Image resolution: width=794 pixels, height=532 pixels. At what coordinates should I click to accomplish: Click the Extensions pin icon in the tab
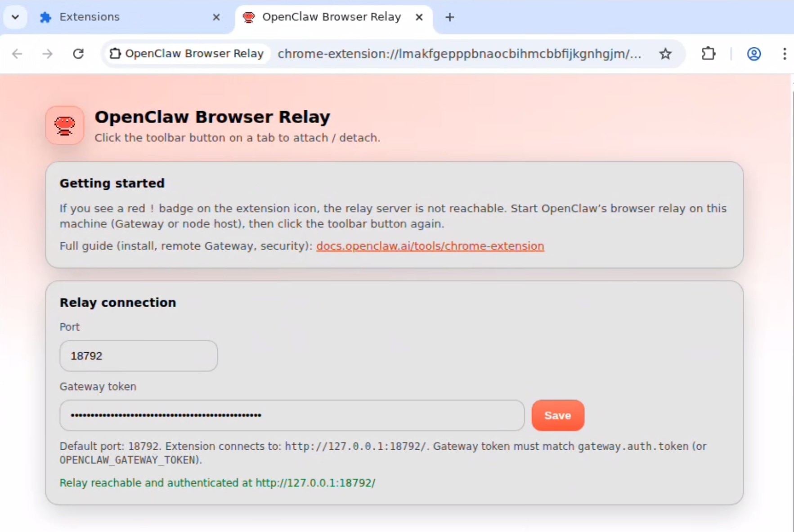46,17
